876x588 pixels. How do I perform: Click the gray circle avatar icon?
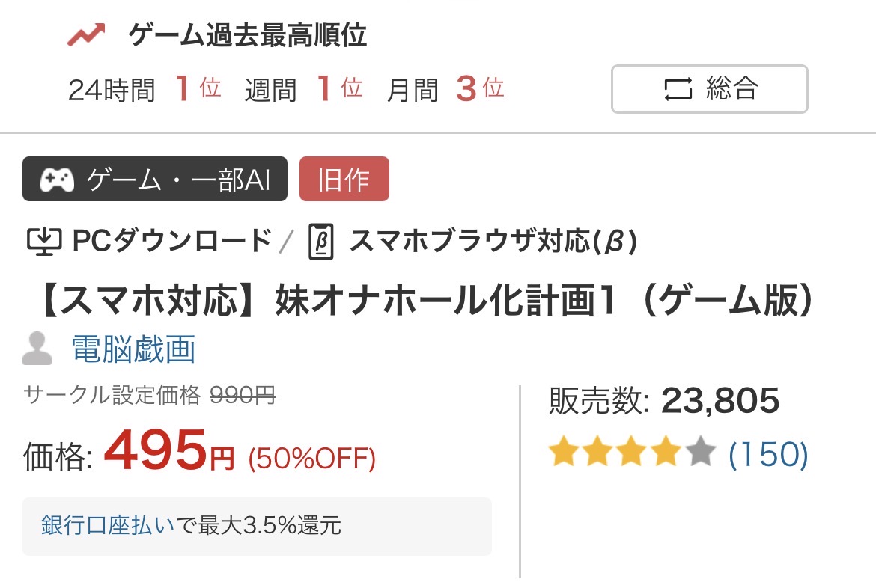[x=37, y=349]
